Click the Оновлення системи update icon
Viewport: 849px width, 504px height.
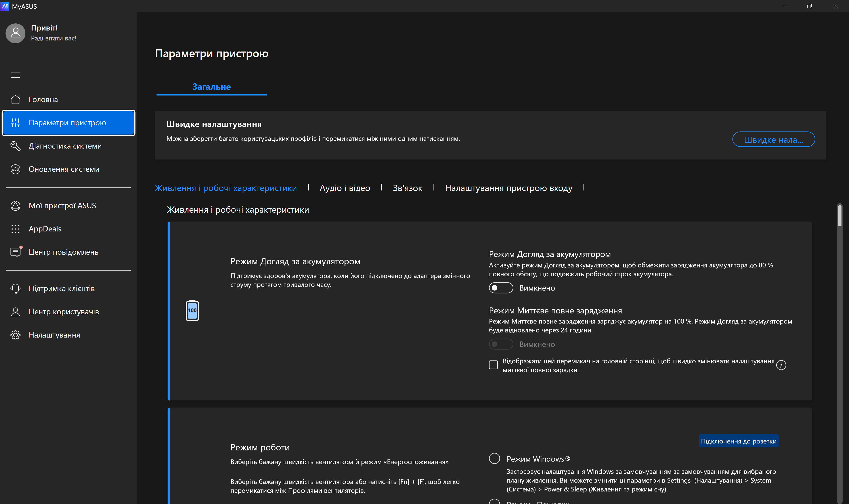tap(15, 169)
